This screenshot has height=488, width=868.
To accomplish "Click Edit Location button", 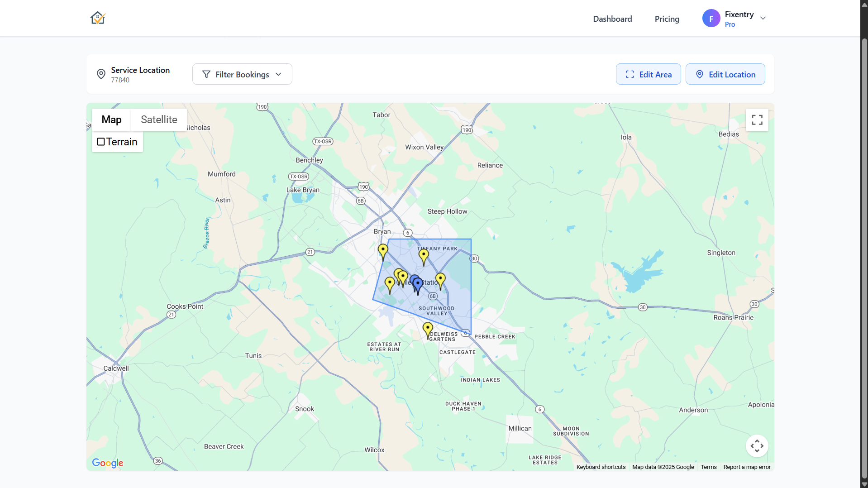I will pyautogui.click(x=725, y=74).
